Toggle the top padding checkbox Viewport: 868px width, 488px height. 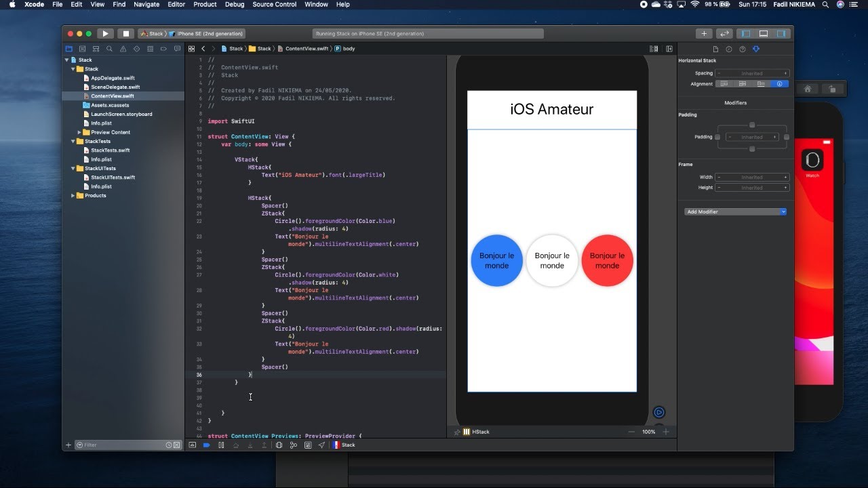[752, 125]
